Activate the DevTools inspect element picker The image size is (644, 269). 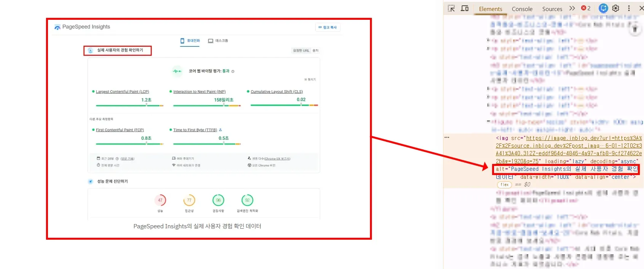451,8
